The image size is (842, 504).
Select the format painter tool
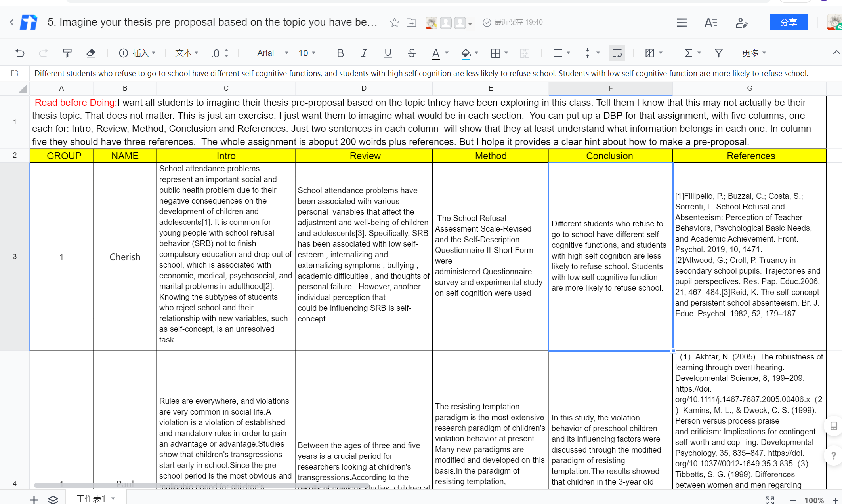(x=67, y=53)
